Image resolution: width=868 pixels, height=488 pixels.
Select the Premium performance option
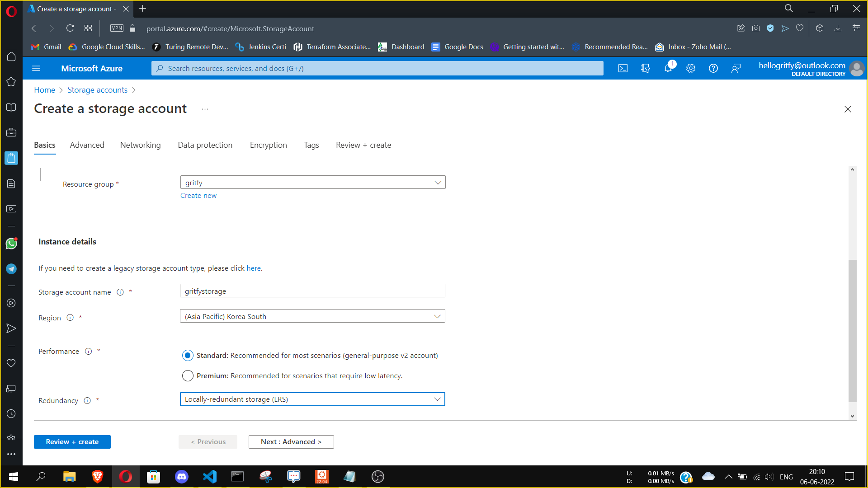[188, 375]
